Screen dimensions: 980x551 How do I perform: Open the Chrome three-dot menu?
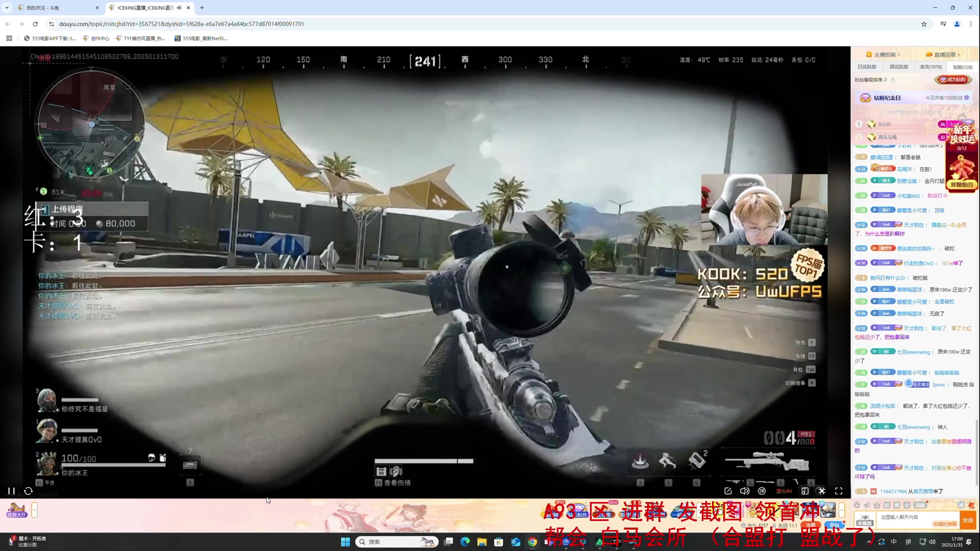(x=971, y=24)
